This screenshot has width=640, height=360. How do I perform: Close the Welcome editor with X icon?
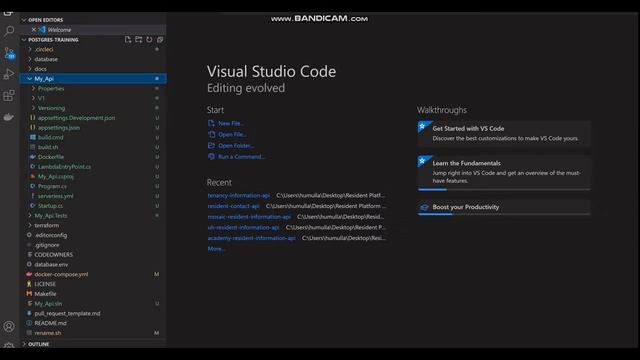[x=34, y=30]
